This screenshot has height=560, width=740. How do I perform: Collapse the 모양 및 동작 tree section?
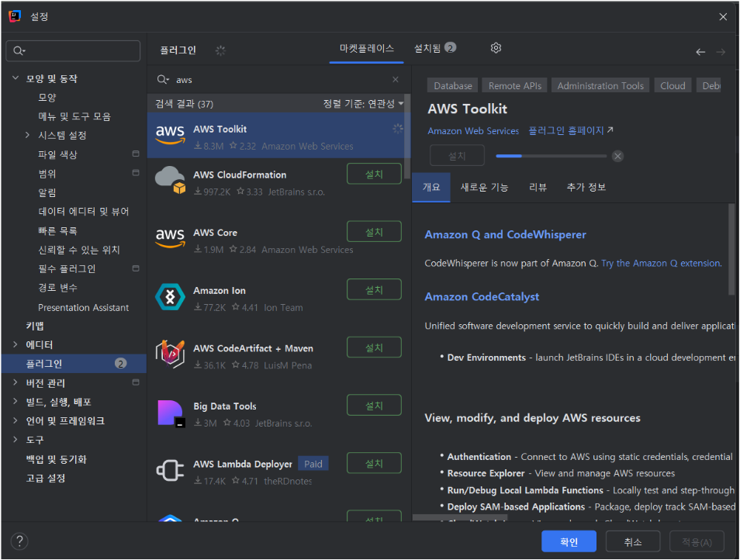15,78
